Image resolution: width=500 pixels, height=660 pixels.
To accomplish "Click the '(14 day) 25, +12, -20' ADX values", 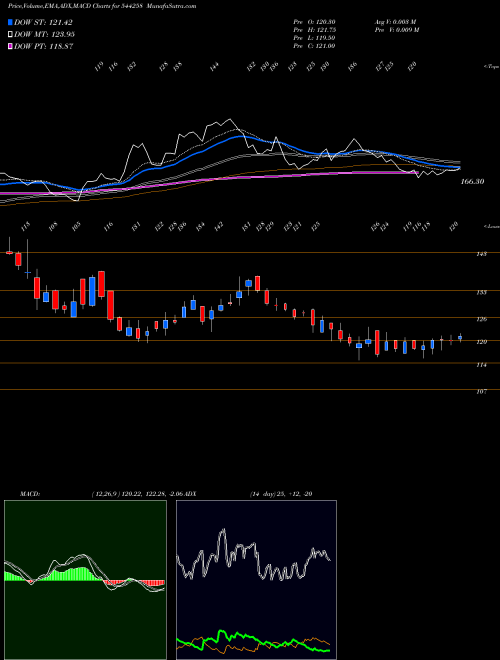I will tap(281, 494).
